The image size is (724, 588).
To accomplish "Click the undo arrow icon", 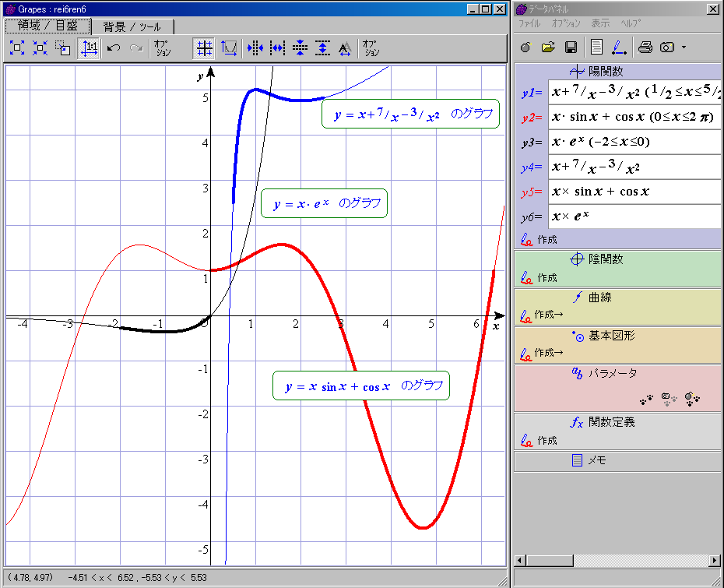I will pyautogui.click(x=114, y=48).
